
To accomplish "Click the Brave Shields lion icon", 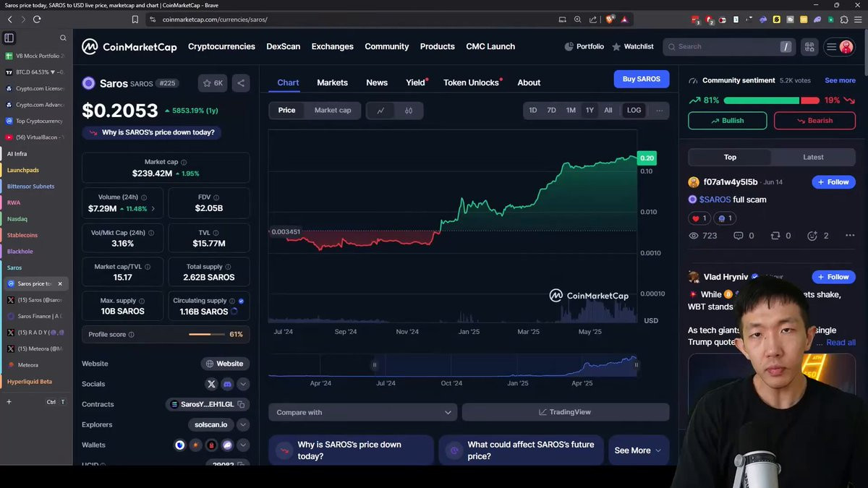I will tap(611, 20).
